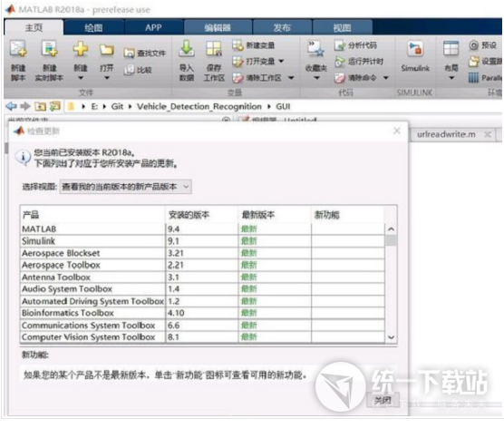Click the Installed Version (安装的版本) column header
The width and height of the screenshot is (504, 428).
(x=202, y=215)
